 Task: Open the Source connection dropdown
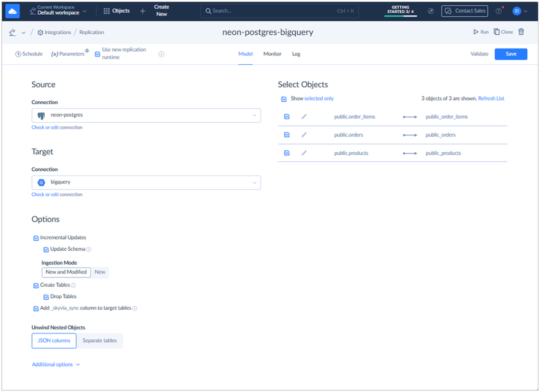146,115
